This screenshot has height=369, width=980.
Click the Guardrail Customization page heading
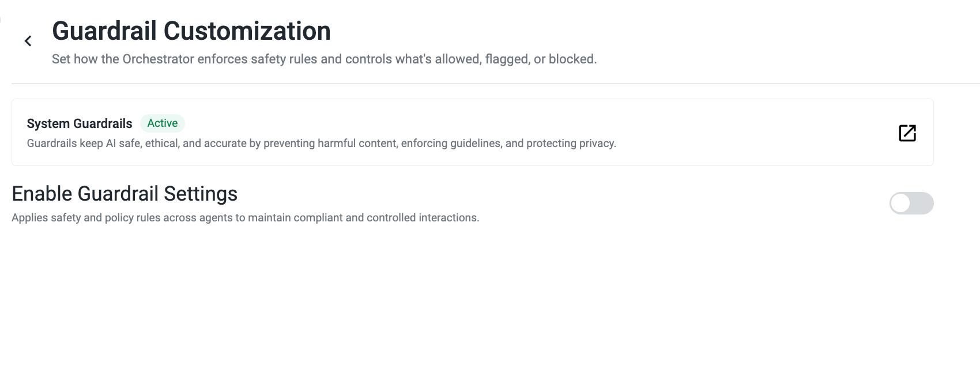coord(191,31)
